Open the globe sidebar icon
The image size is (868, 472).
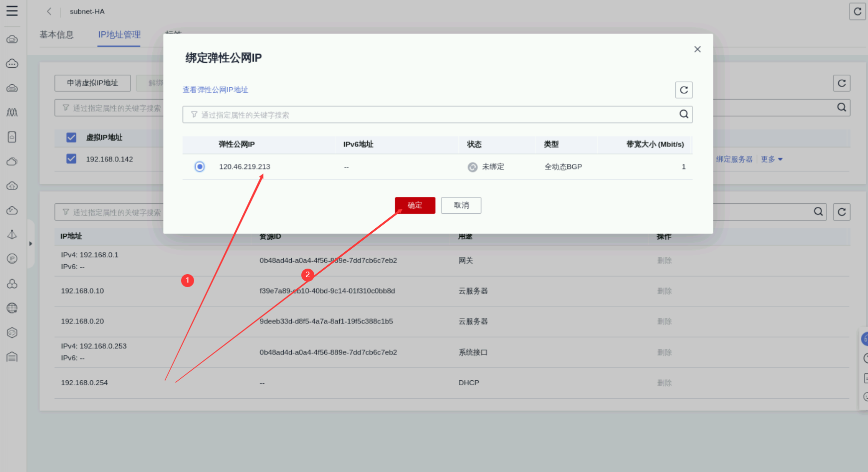12,308
